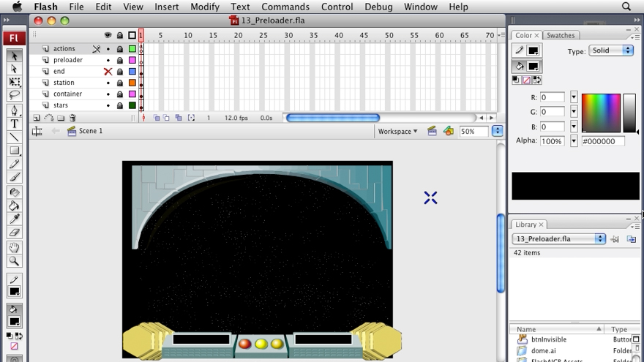Select the Eyedropper tool

point(15,219)
